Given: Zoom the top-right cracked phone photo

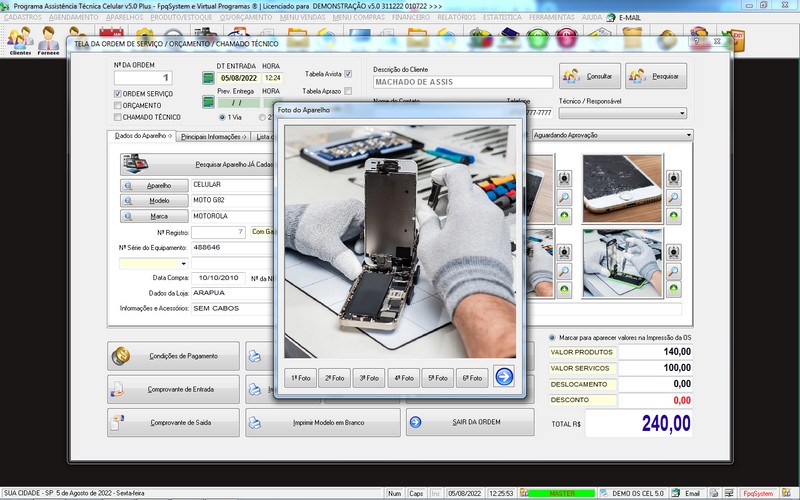Looking at the screenshot, I should coord(674,198).
